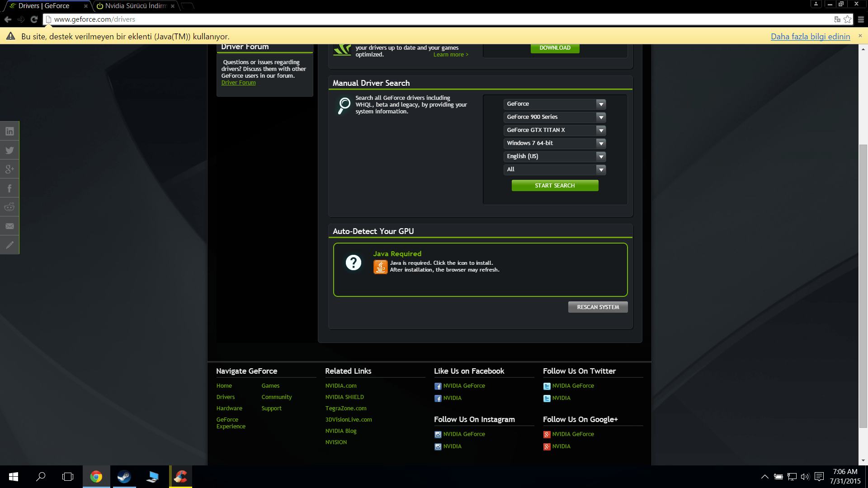The height and width of the screenshot is (488, 868).
Task: Bookmark page with star icon
Action: (x=847, y=19)
